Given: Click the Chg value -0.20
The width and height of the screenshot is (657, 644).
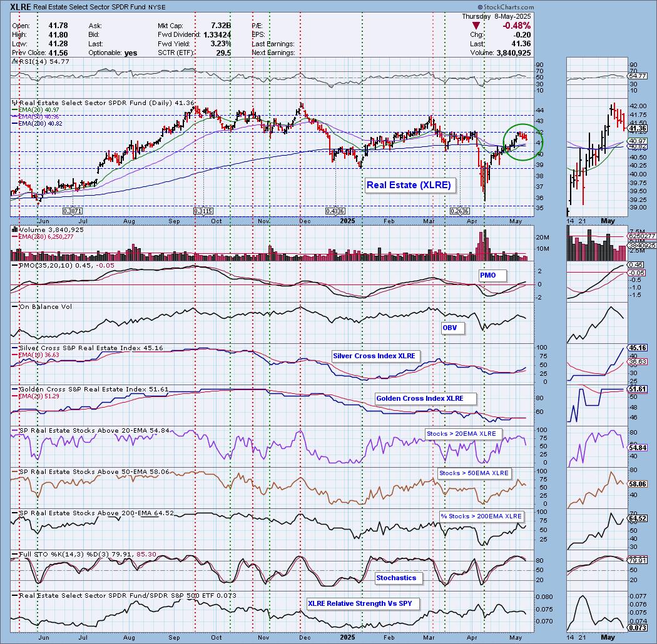Looking at the screenshot, I should (x=522, y=35).
